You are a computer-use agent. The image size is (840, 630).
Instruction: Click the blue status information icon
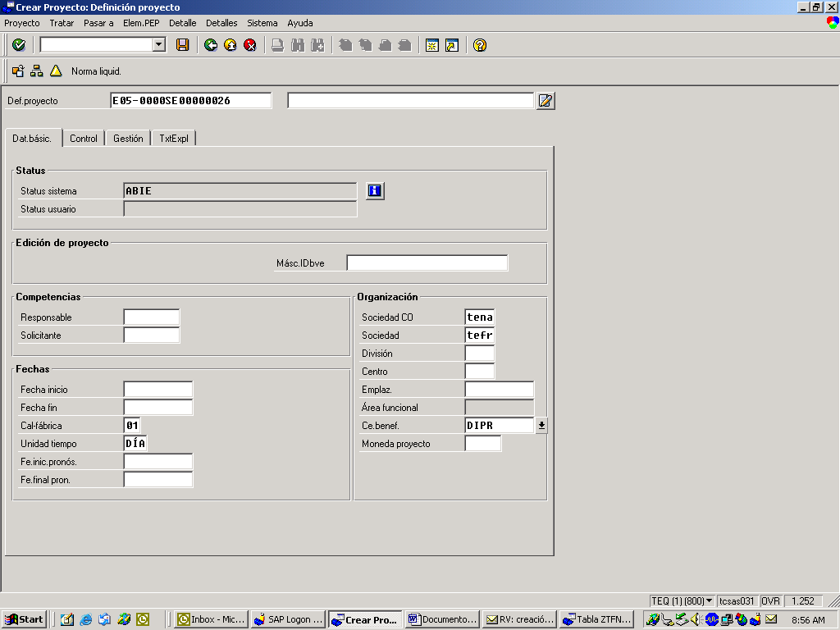tap(375, 190)
